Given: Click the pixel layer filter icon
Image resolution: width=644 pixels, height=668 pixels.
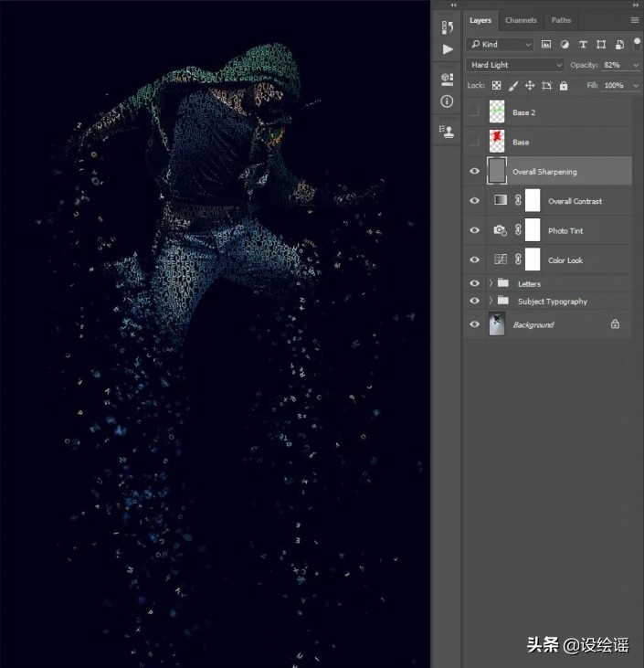Looking at the screenshot, I should tap(546, 44).
